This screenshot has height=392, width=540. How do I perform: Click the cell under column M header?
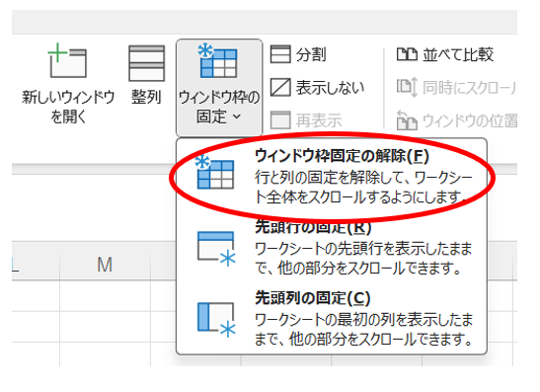pyautogui.click(x=105, y=295)
